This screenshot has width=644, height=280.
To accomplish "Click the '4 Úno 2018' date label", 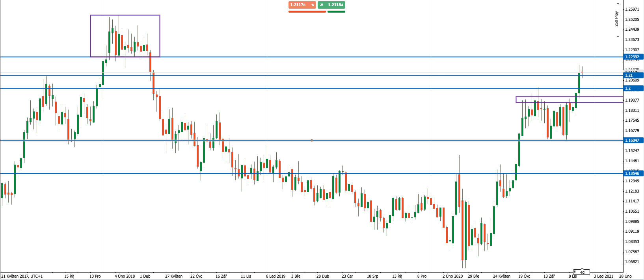I will [x=125, y=276].
